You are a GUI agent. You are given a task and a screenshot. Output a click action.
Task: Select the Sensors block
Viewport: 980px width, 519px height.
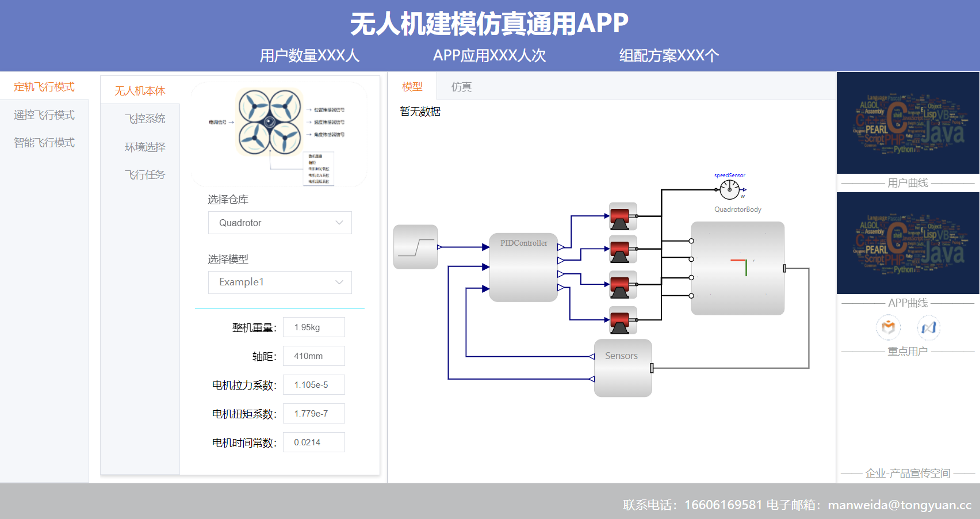point(623,368)
